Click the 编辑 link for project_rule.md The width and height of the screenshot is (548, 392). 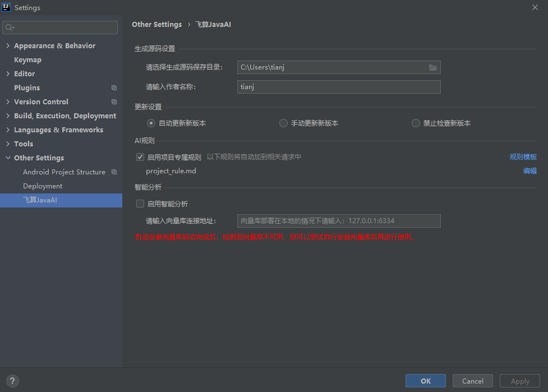point(530,171)
